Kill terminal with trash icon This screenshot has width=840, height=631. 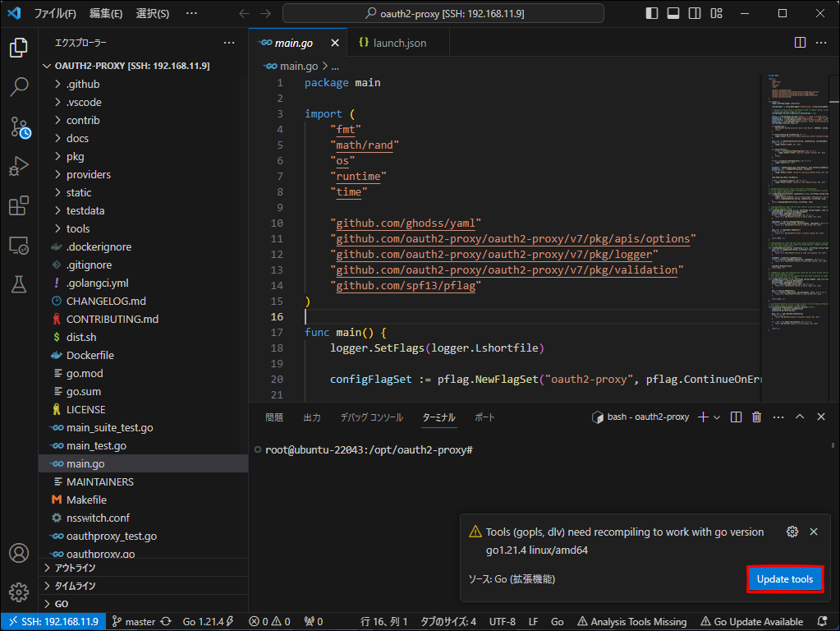pyautogui.click(x=756, y=417)
